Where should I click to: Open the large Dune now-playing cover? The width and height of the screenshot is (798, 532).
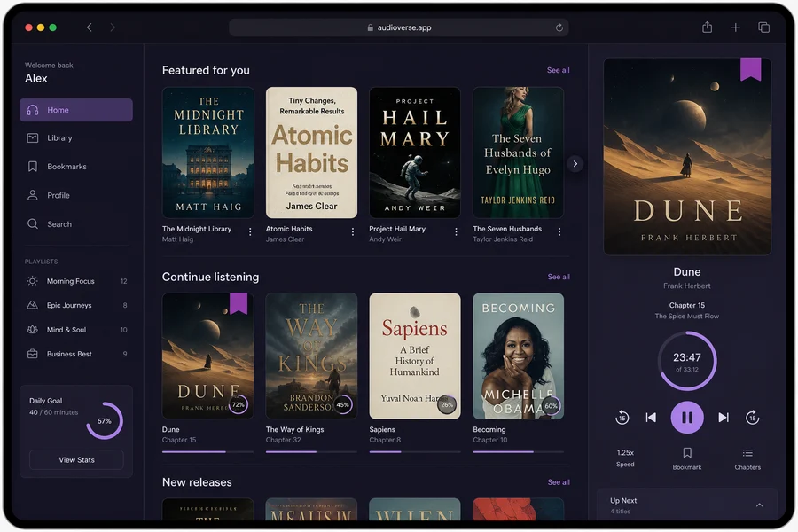687,156
